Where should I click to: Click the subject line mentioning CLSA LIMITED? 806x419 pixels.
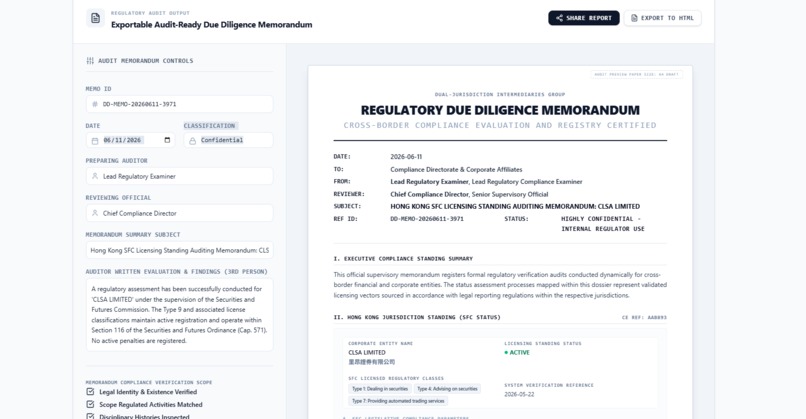[515, 206]
